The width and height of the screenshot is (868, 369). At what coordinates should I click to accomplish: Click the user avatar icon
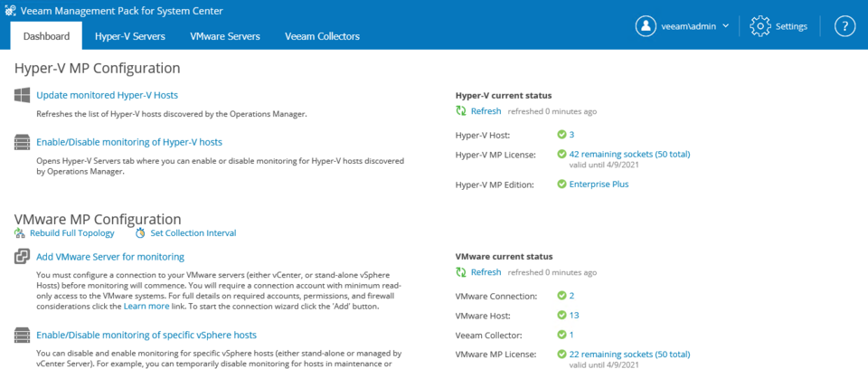(646, 26)
